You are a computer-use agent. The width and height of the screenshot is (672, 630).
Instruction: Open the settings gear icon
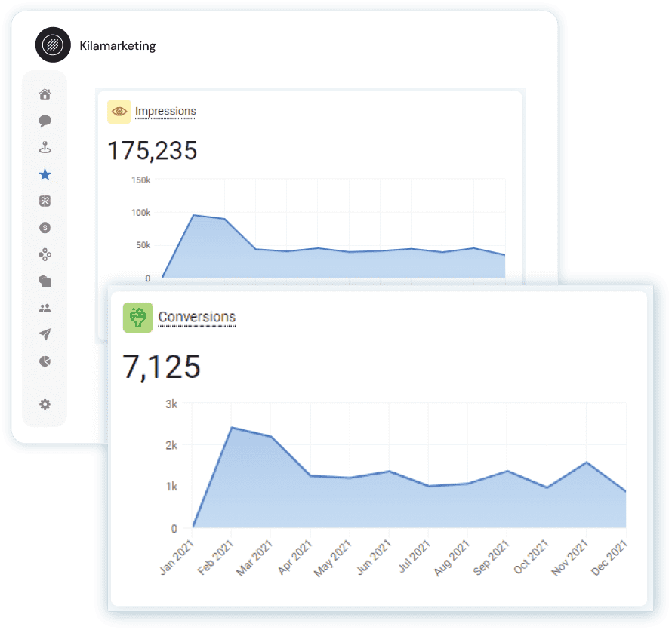(45, 404)
